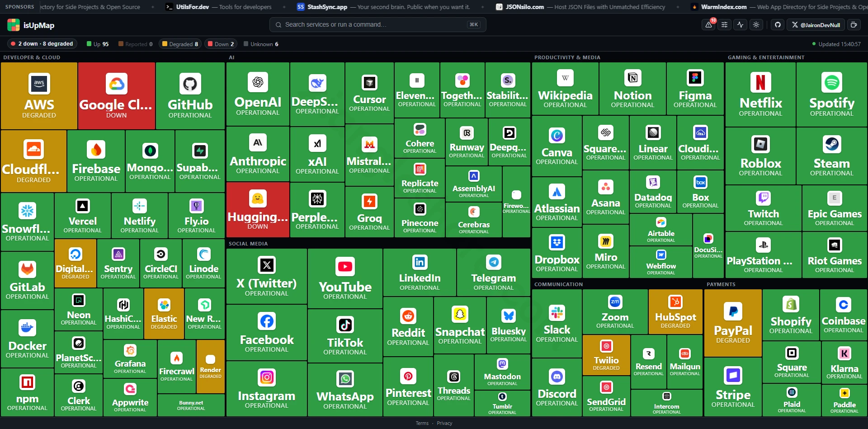Image resolution: width=868 pixels, height=429 pixels.
Task: Toggle the Up 95 status filter
Action: pyautogui.click(x=98, y=44)
